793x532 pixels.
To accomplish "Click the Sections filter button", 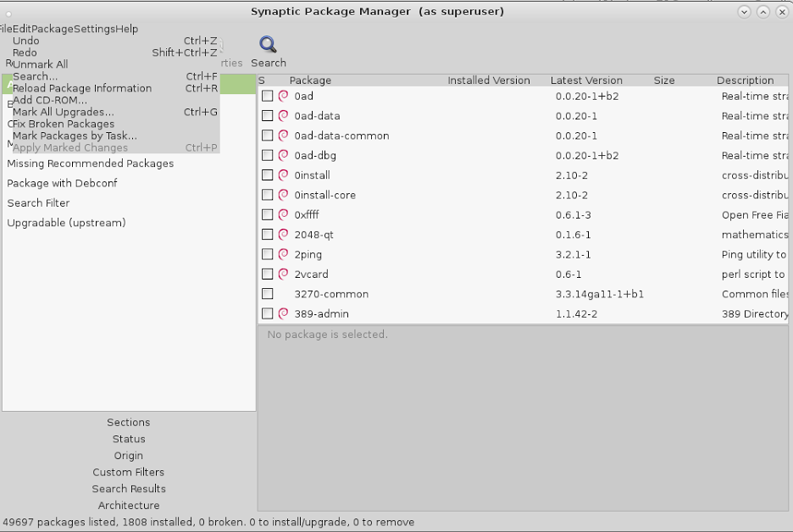I will point(129,422).
